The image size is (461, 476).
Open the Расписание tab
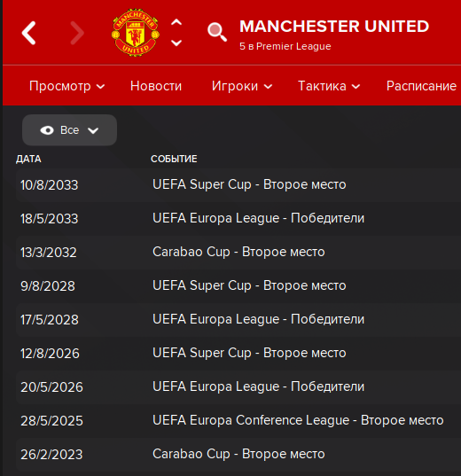coord(421,86)
